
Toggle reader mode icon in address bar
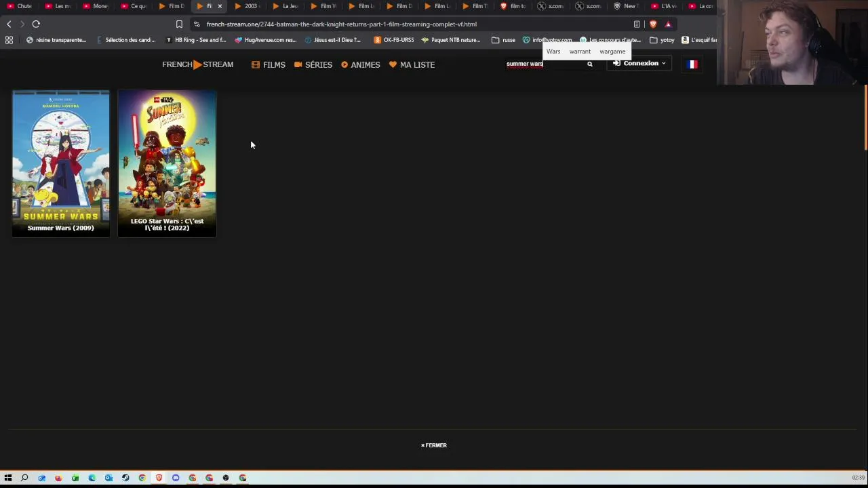pyautogui.click(x=637, y=24)
